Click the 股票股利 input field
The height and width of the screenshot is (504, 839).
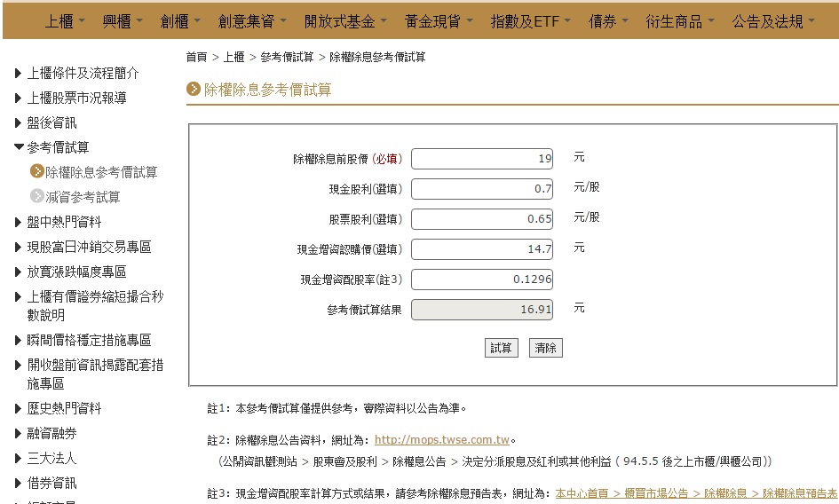(x=481, y=219)
